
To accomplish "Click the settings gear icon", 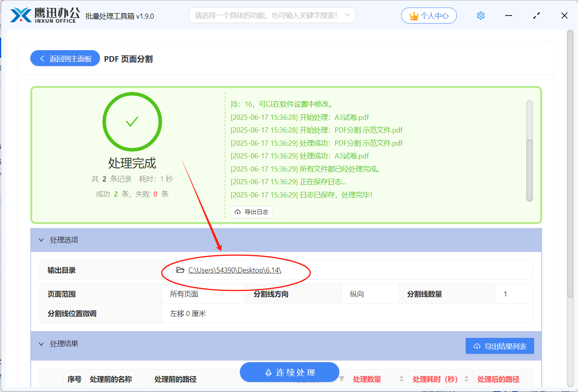I will click(x=480, y=15).
